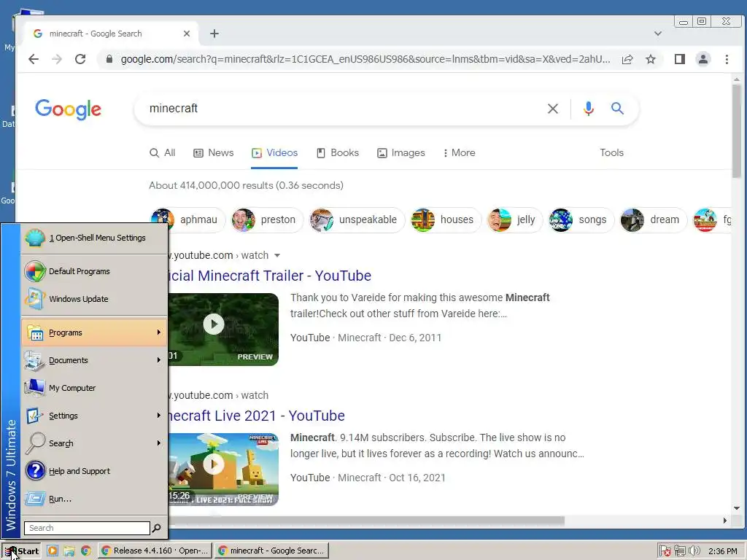Viewport: 747px width, 560px height.
Task: Submit search with magnifying glass icon
Action: coord(617,109)
